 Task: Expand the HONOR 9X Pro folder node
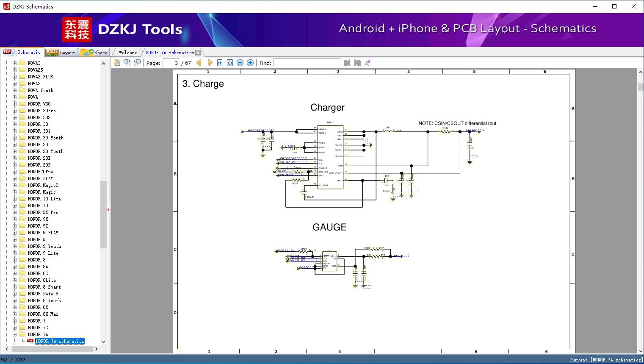[x=15, y=212]
